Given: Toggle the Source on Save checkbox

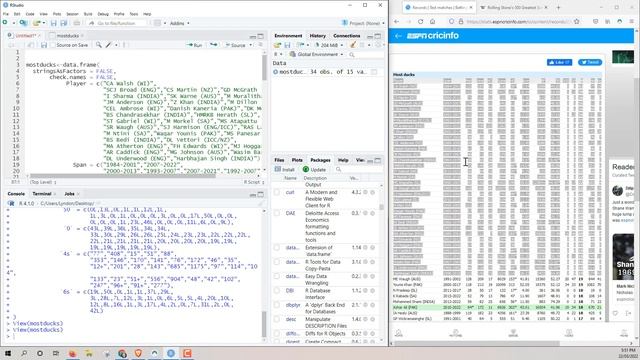Looking at the screenshot, I should click(53, 45).
